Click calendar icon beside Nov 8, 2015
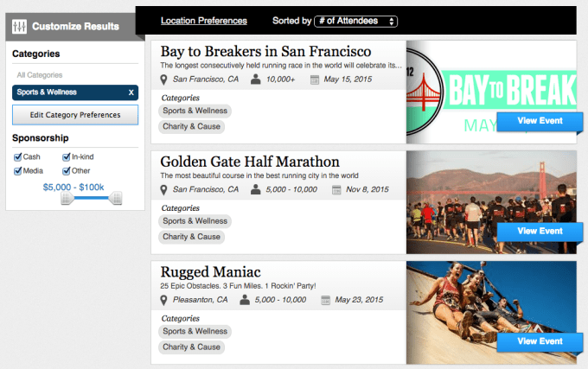The height and width of the screenshot is (369, 588). click(336, 189)
